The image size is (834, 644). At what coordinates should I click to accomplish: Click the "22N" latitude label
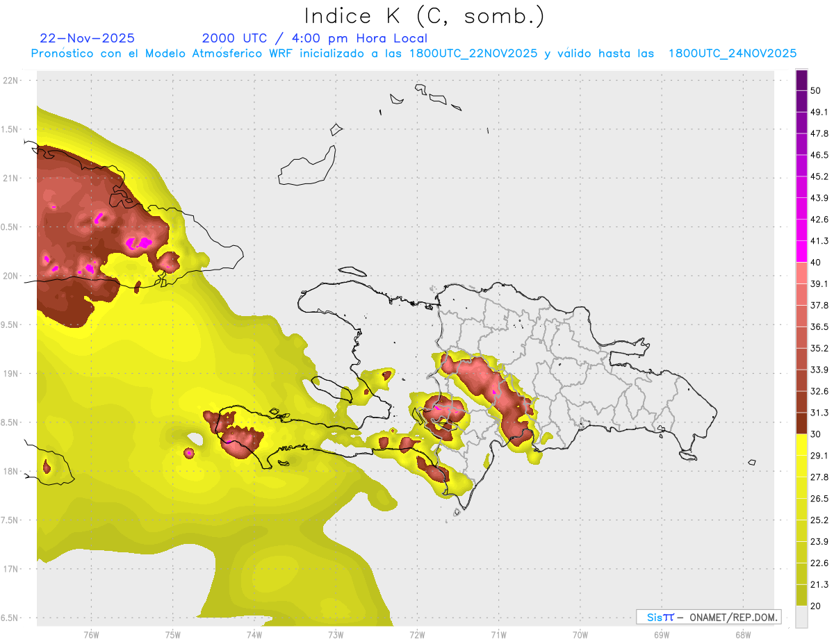coord(10,81)
